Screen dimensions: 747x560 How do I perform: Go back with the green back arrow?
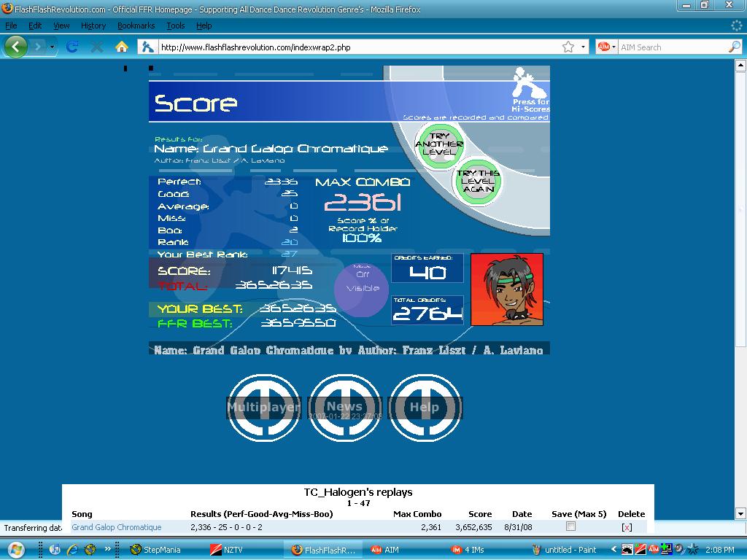pos(16,47)
